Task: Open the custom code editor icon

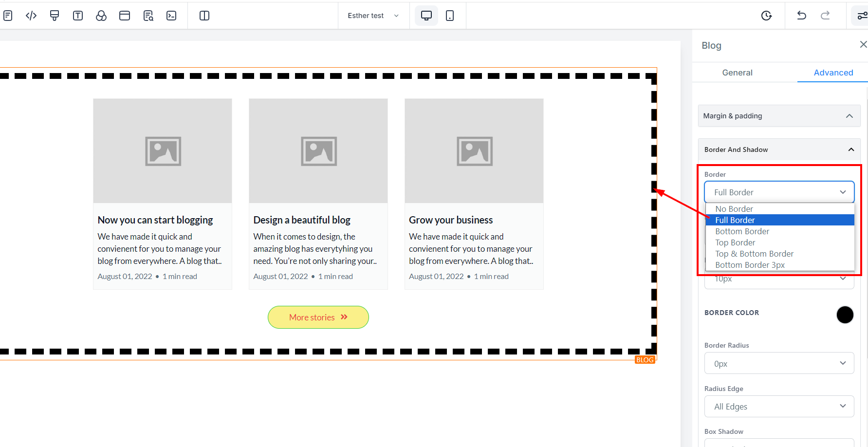Action: [x=31, y=16]
